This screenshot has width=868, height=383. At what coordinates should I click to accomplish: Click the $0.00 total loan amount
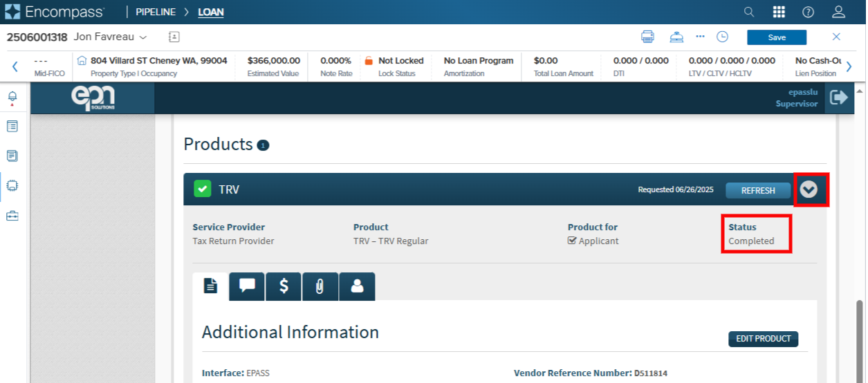click(x=546, y=61)
